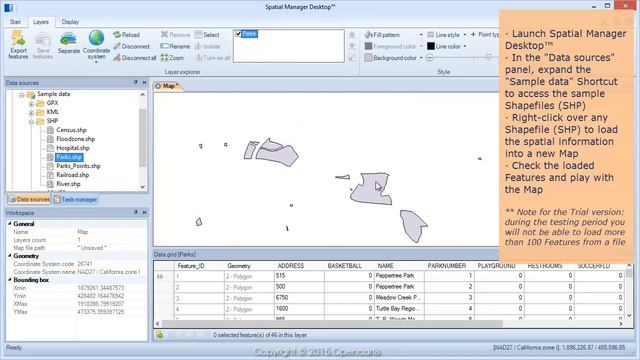This screenshot has height=360, width=640.
Task: Select Parks.shp in the tree
Action: tap(69, 157)
